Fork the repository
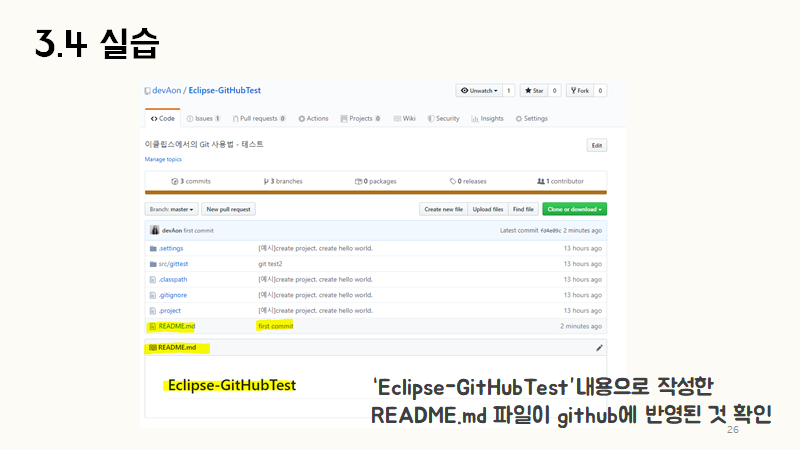Screen dimensions: 800x450 (580, 91)
